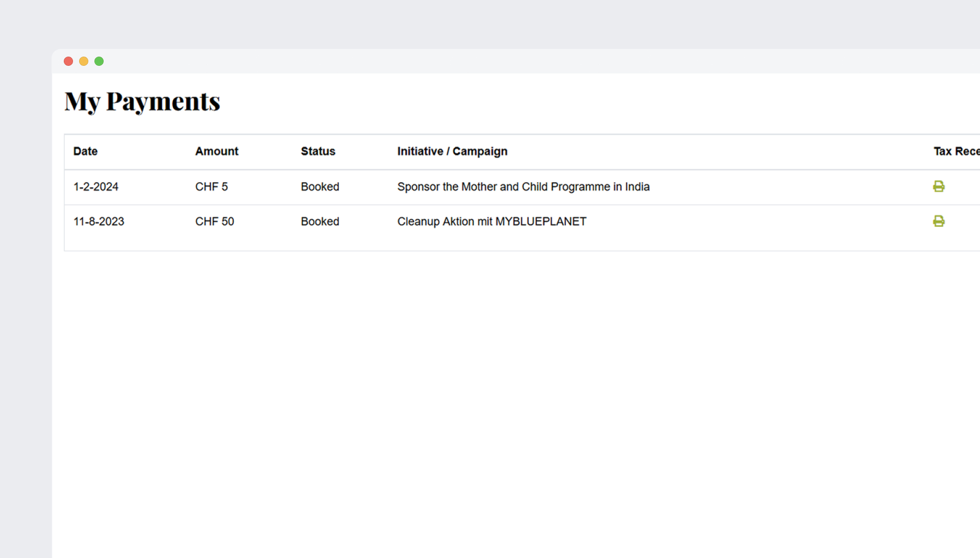Click the green maximize window dot
The image size is (980, 558).
99,61
